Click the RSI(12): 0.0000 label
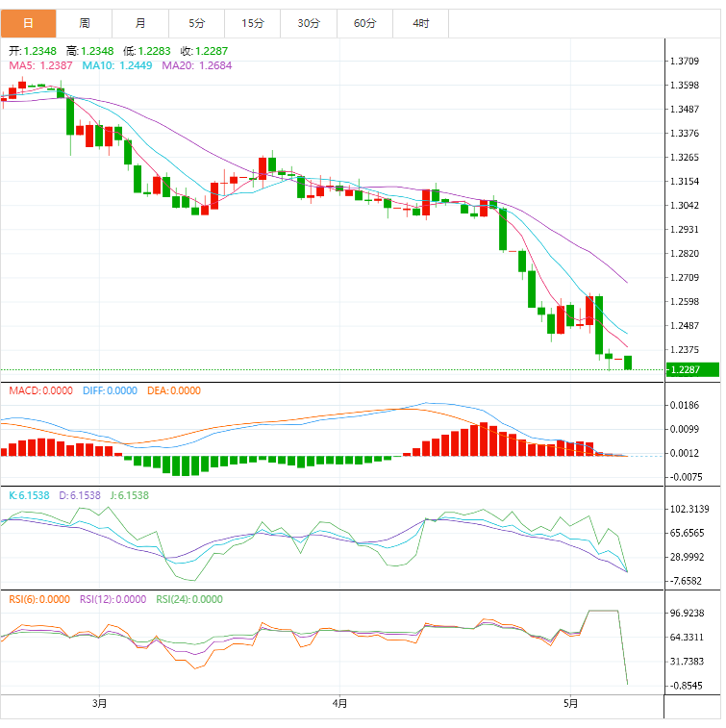 [x=113, y=599]
